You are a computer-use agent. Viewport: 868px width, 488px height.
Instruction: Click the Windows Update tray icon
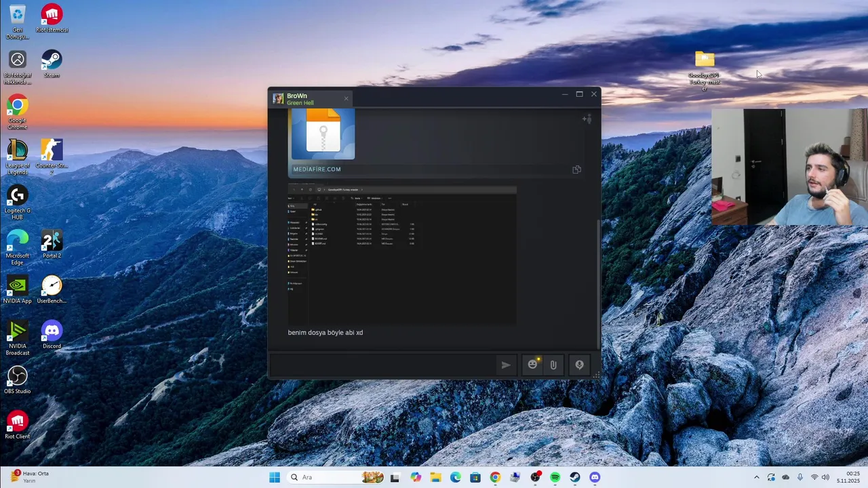coord(771,477)
